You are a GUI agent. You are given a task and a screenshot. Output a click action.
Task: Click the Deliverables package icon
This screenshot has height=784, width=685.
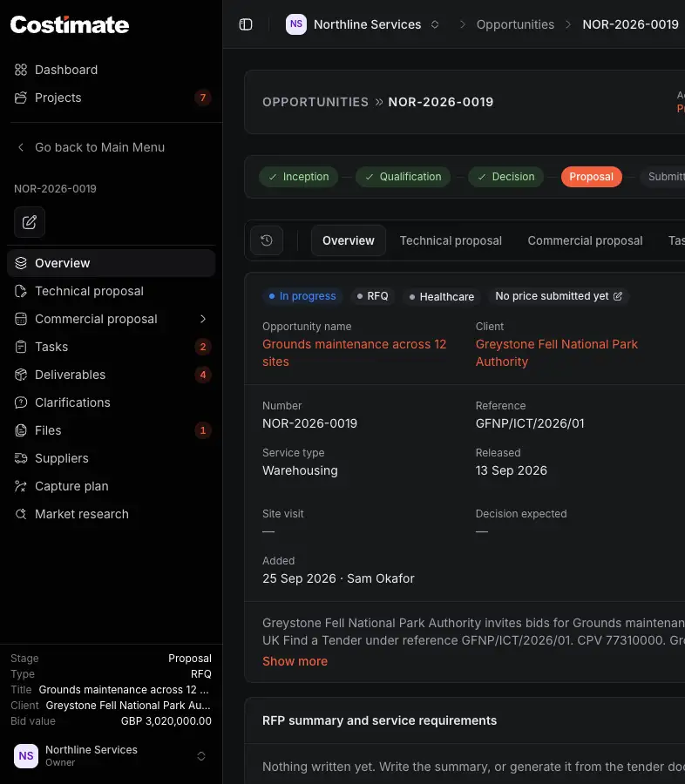coord(21,375)
